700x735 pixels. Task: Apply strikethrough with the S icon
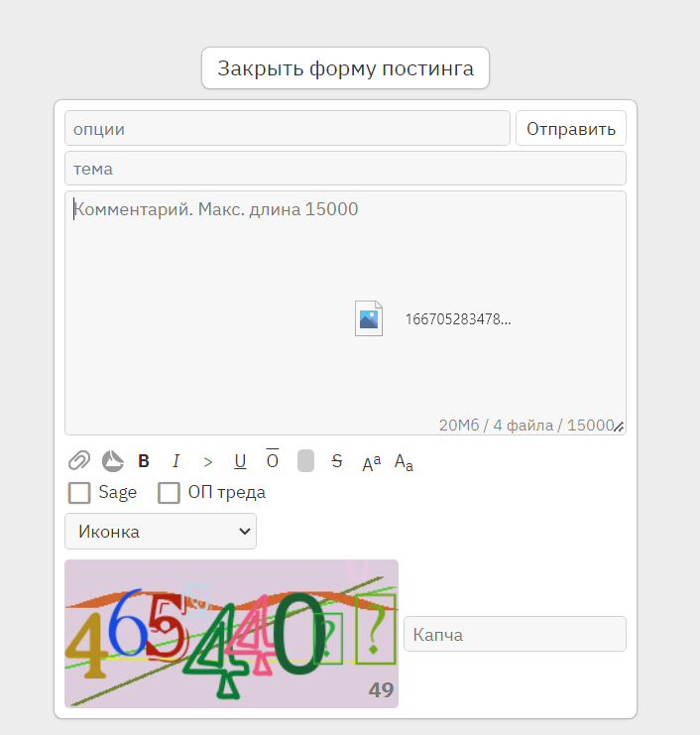[337, 461]
